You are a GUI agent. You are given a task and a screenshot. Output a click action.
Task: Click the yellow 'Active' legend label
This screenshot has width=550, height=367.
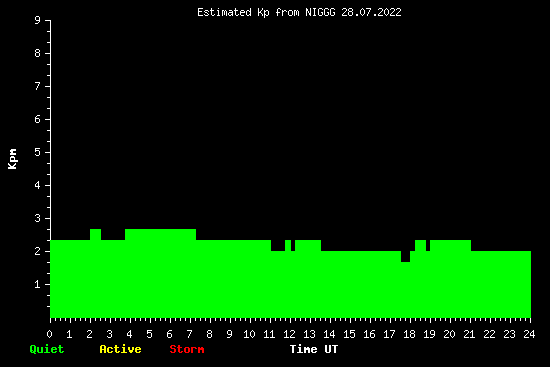point(120,349)
